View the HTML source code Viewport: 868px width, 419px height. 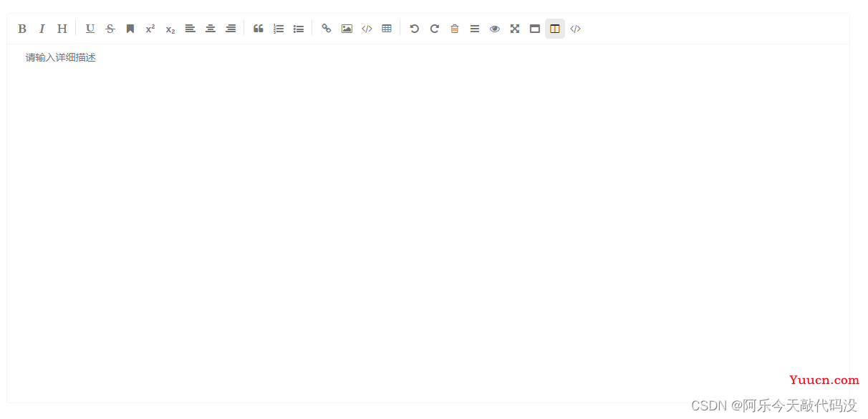[x=575, y=29]
